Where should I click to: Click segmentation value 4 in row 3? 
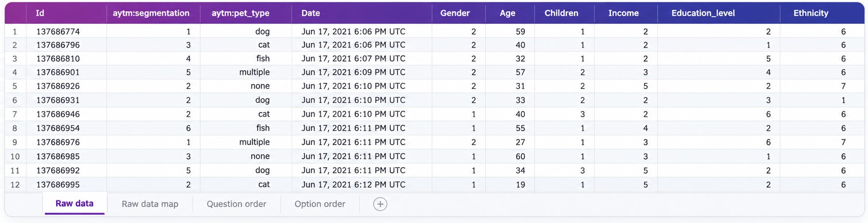click(188, 58)
